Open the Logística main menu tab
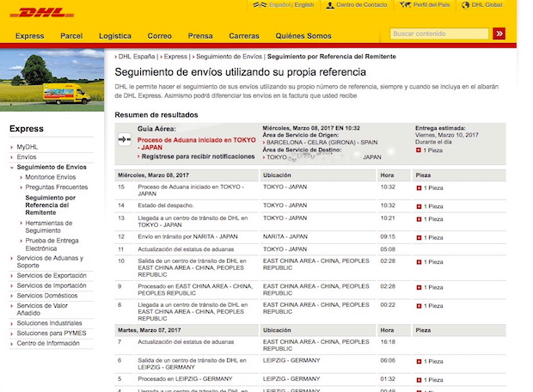Viewport: 533px width, 392px height. (115, 35)
